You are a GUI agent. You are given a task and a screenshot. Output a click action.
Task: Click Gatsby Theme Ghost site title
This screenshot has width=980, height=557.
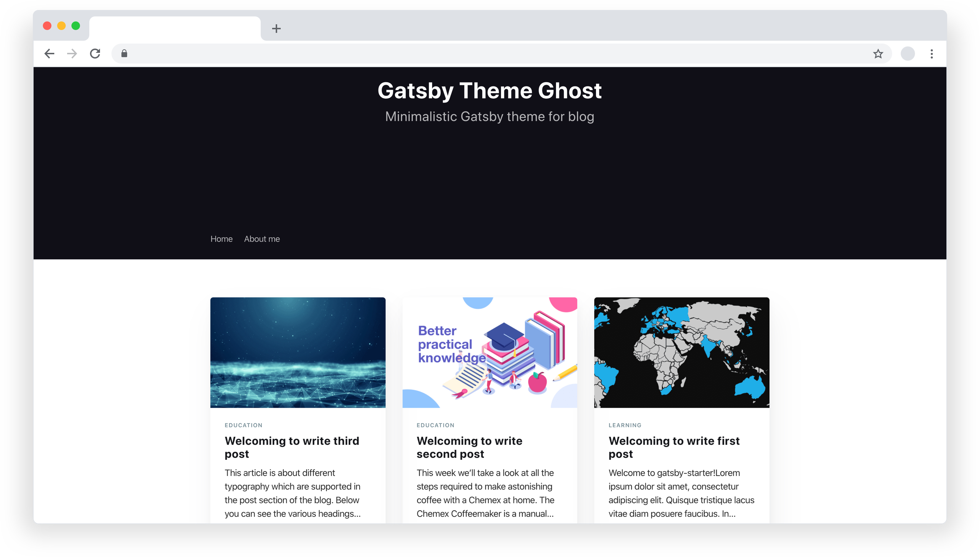(x=489, y=91)
